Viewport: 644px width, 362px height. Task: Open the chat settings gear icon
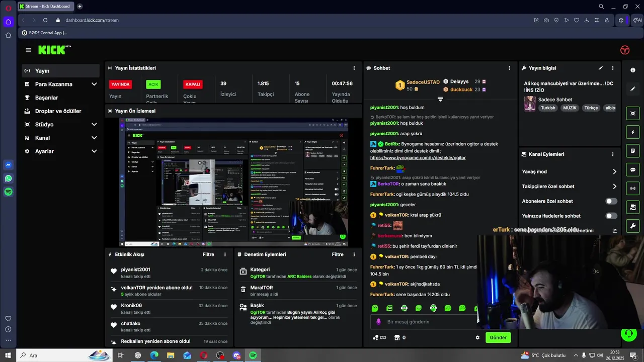[477, 337]
